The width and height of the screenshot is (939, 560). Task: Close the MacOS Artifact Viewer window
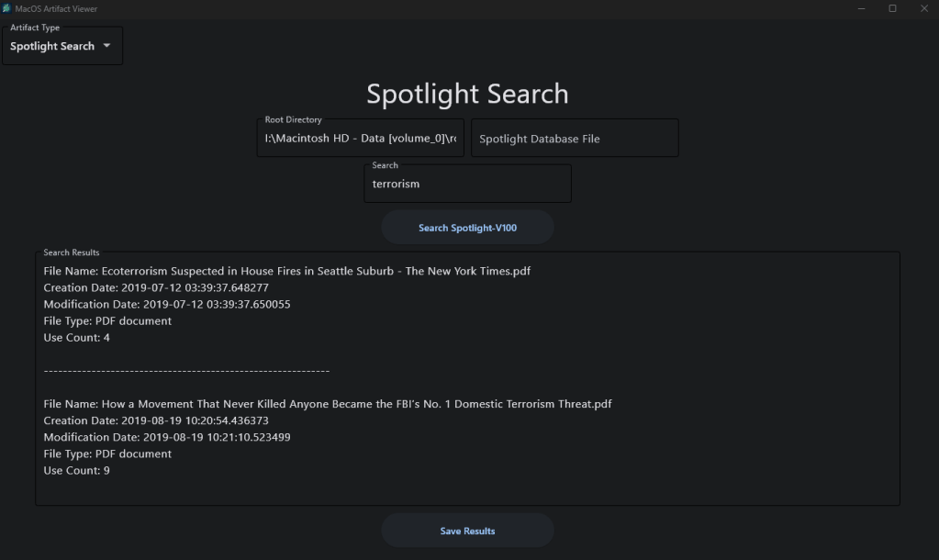(x=923, y=8)
